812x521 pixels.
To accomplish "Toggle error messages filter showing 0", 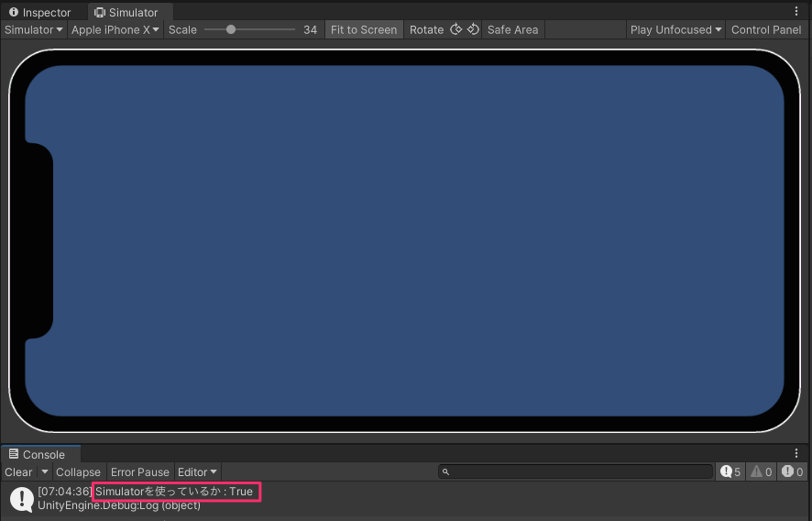I will coord(793,471).
